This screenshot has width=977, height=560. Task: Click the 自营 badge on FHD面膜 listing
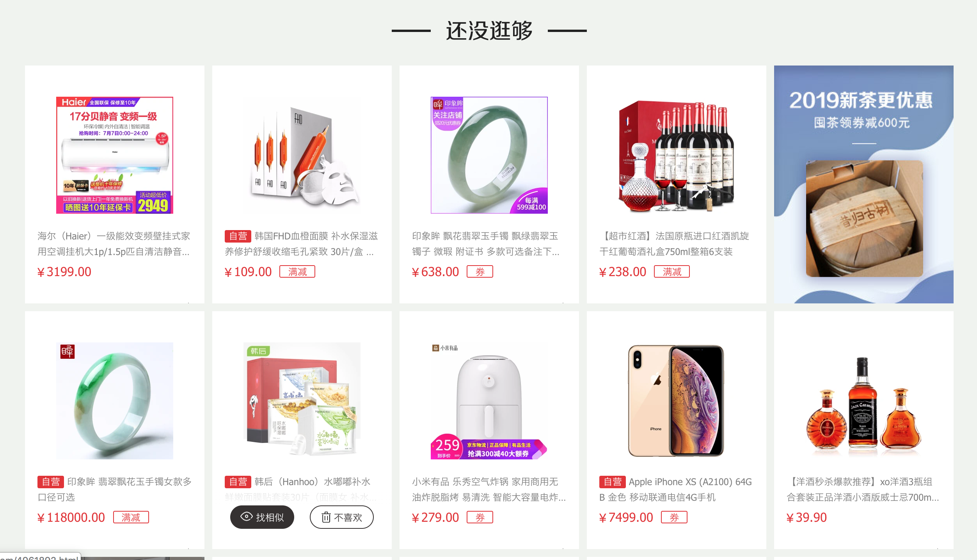pos(238,236)
